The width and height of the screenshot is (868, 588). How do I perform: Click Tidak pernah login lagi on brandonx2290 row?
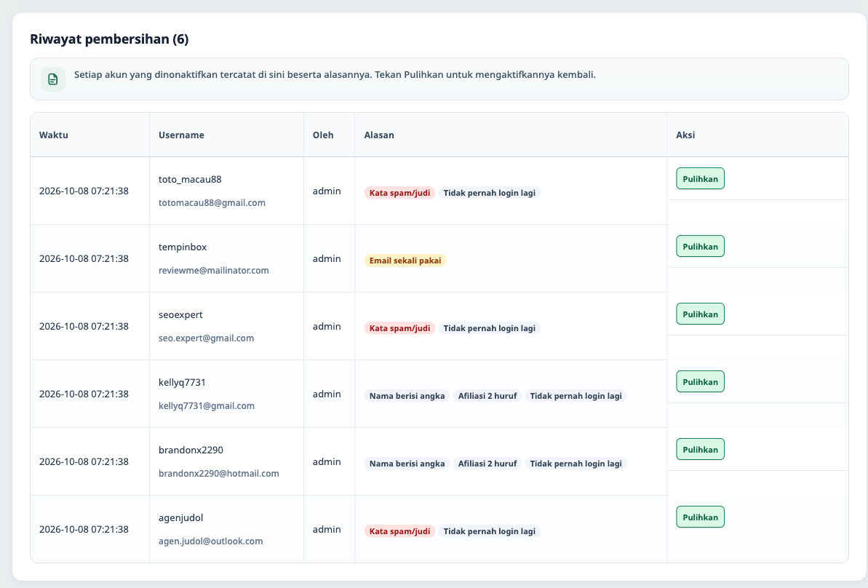click(576, 464)
